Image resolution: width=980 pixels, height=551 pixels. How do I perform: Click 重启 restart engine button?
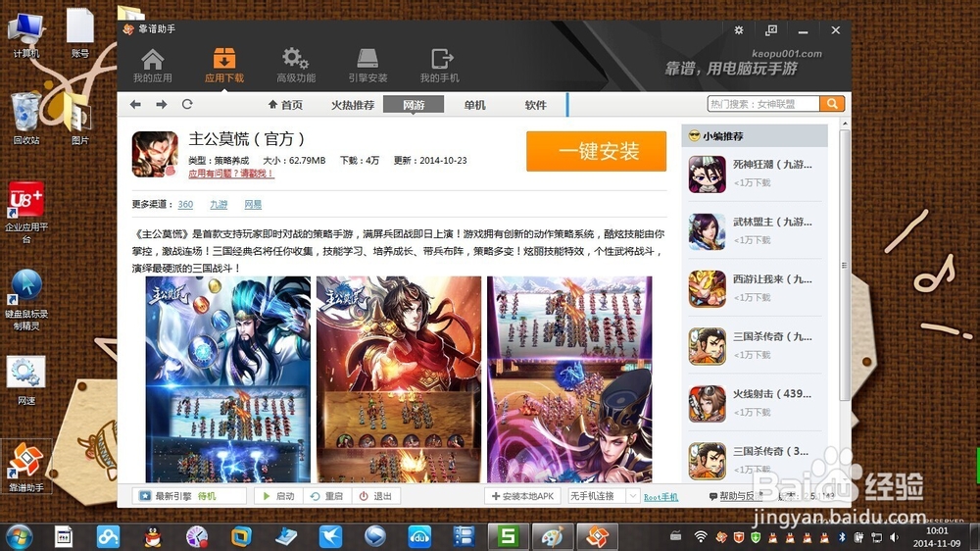pos(327,496)
